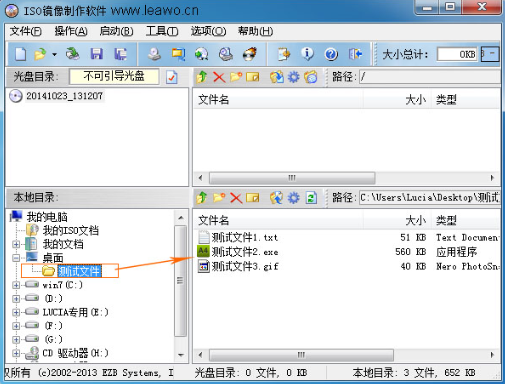
Task: Click the disc properties checkmark icon
Action: click(x=172, y=77)
